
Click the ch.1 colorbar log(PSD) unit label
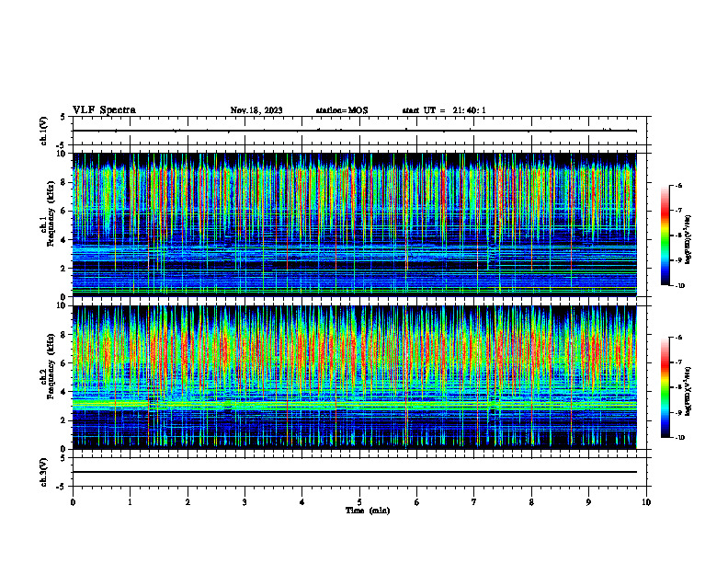pyautogui.click(x=688, y=240)
